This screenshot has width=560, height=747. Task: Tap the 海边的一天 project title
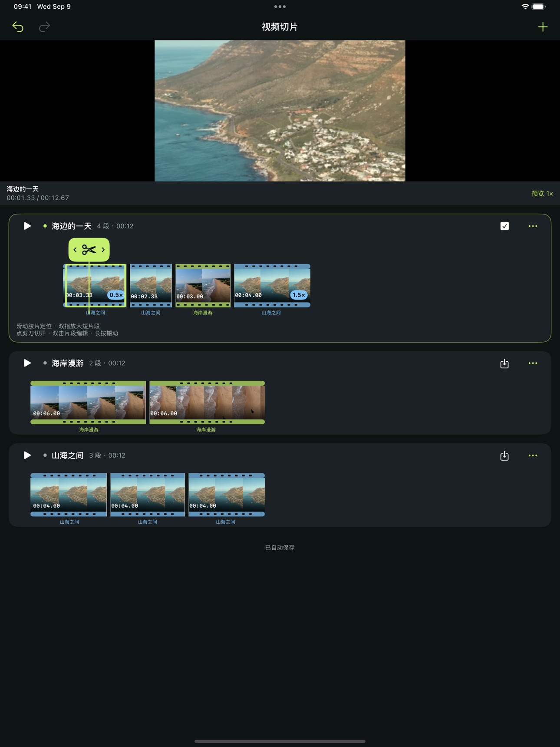(x=72, y=226)
